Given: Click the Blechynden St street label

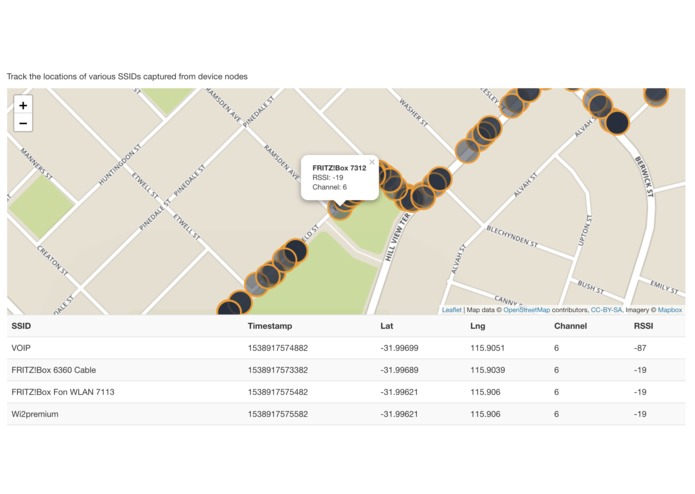Looking at the screenshot, I should pos(512,236).
